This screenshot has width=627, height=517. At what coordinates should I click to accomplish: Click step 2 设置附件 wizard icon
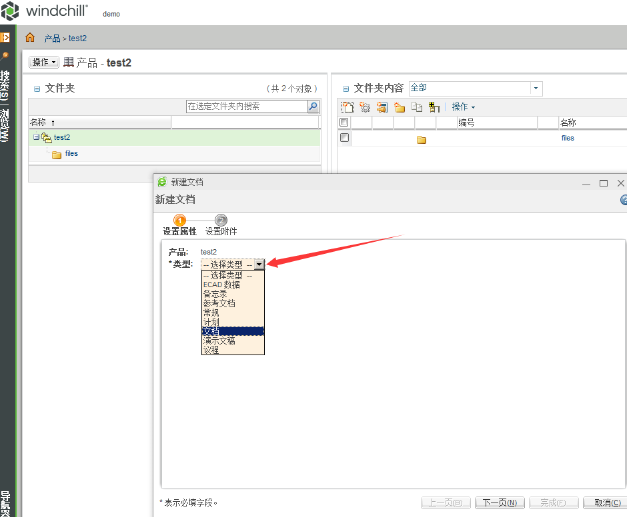(x=221, y=220)
